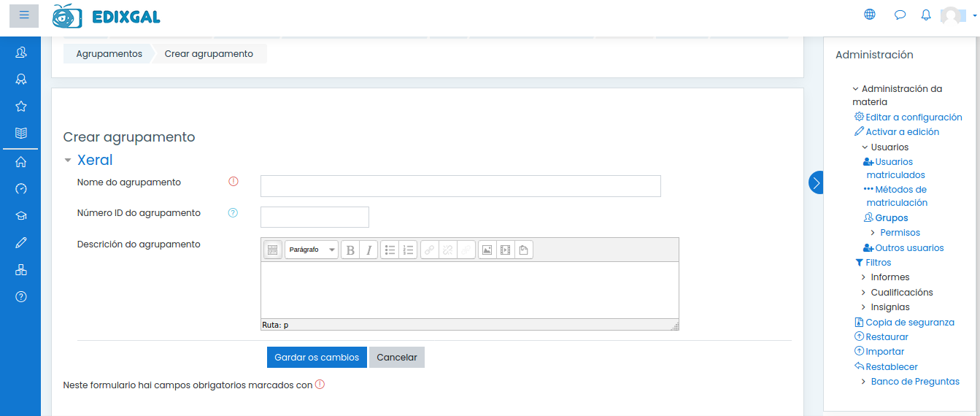
Task: Click the Gardar os cambios button
Action: (317, 358)
